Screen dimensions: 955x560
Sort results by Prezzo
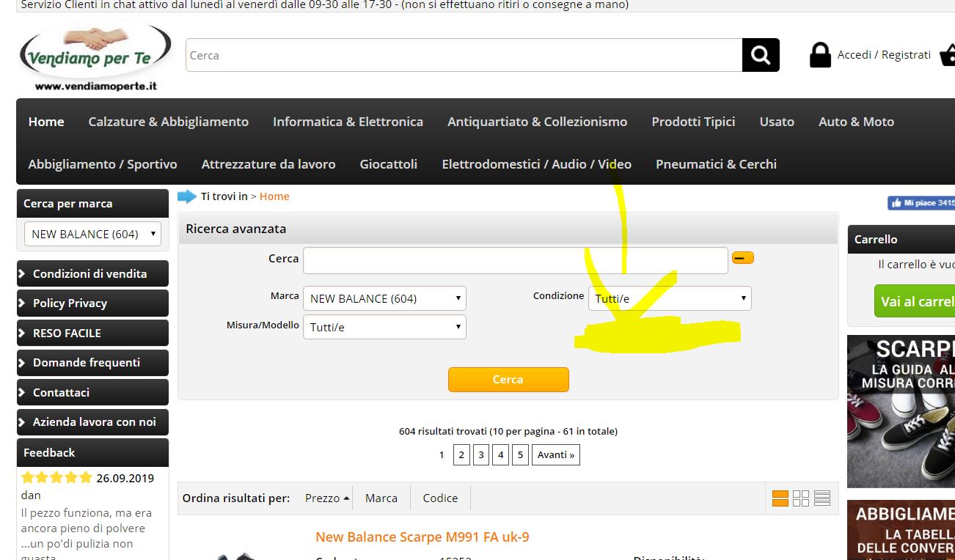tap(327, 498)
